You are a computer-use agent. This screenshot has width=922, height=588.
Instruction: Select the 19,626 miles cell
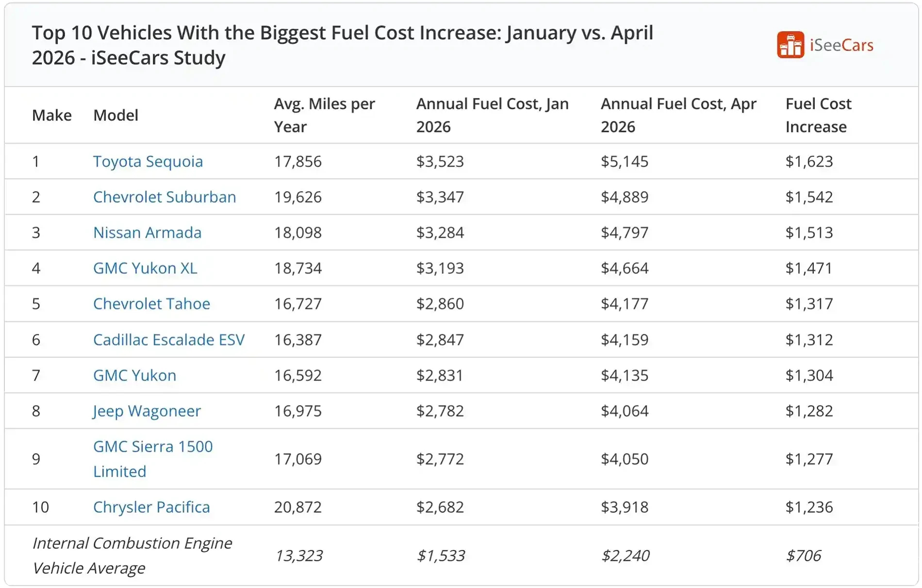(298, 197)
